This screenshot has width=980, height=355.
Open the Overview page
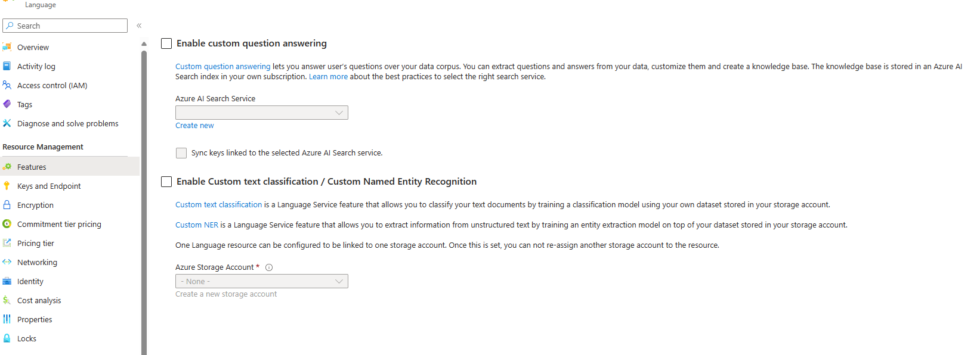point(33,46)
